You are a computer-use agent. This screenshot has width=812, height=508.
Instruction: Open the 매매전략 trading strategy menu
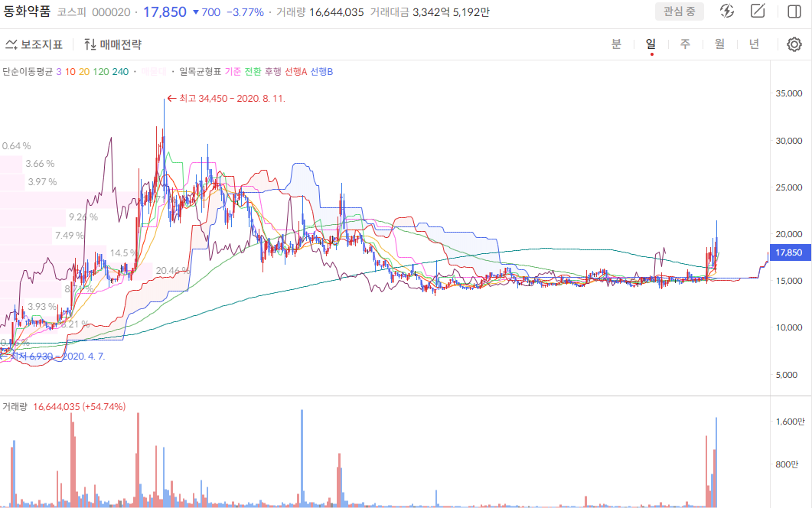(113, 44)
